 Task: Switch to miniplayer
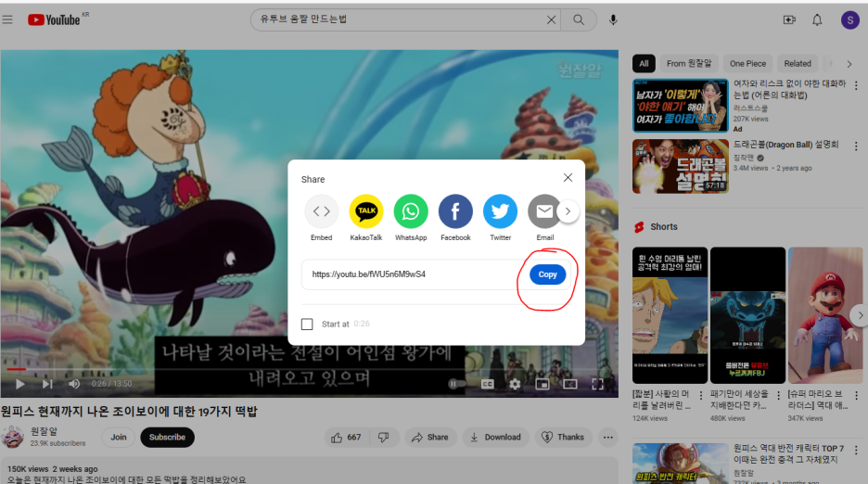[x=542, y=384]
